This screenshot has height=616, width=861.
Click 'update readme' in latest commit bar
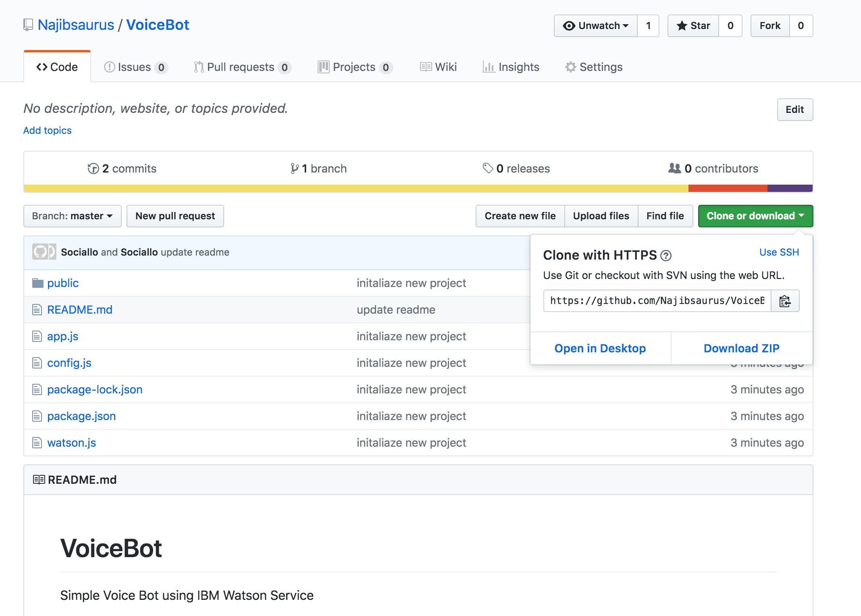tap(195, 252)
